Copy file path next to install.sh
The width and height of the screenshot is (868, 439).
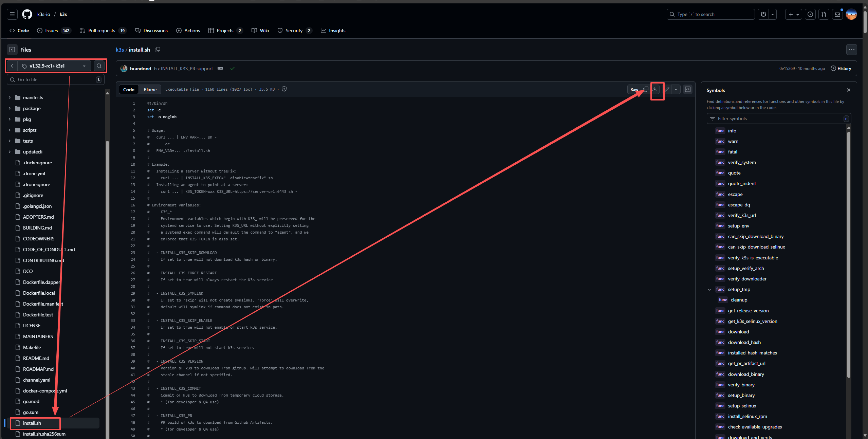click(x=158, y=50)
